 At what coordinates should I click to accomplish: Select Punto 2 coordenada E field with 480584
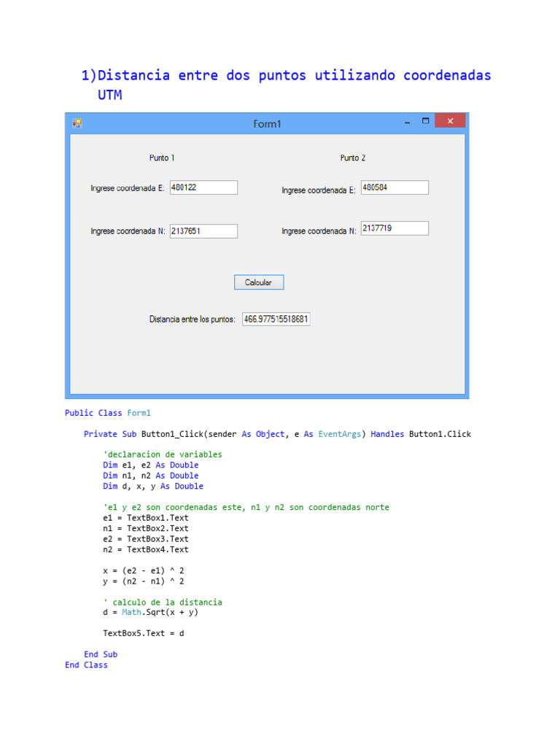click(394, 187)
